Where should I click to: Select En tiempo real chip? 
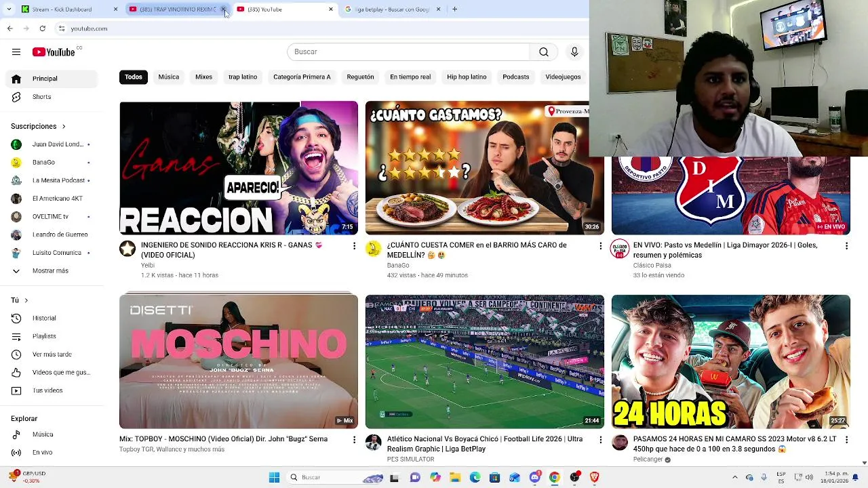[410, 77]
